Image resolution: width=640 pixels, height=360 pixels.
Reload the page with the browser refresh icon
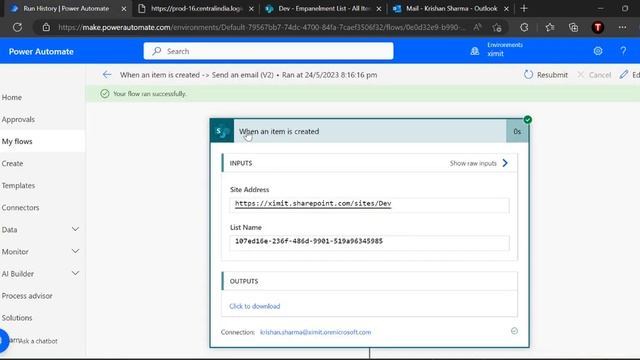17,27
